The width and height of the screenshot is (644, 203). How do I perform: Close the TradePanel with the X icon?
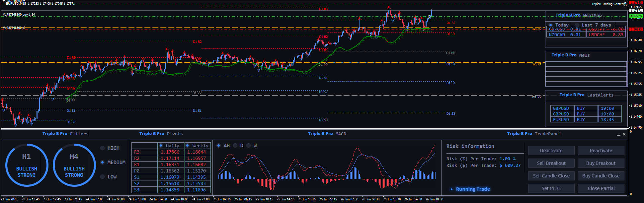point(624,134)
